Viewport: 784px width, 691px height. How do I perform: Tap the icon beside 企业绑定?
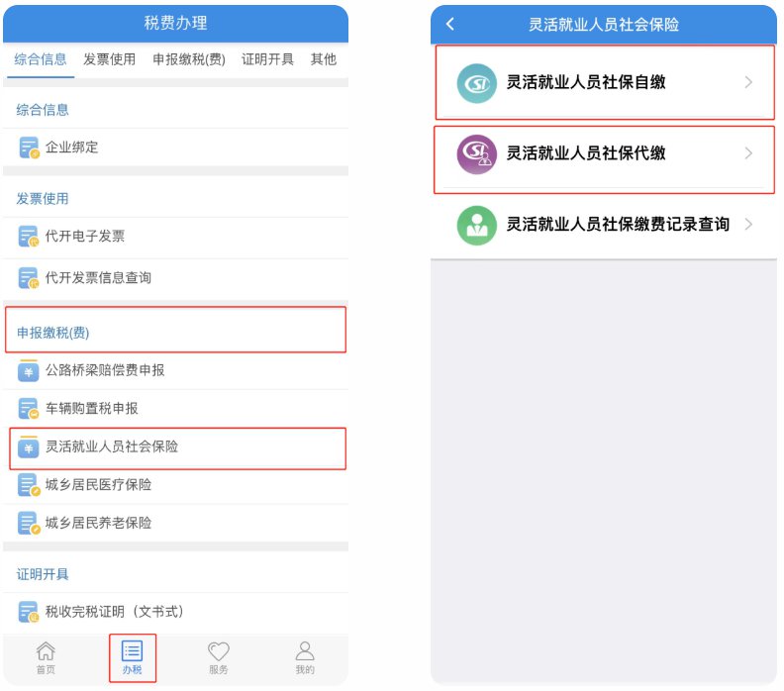[29, 148]
